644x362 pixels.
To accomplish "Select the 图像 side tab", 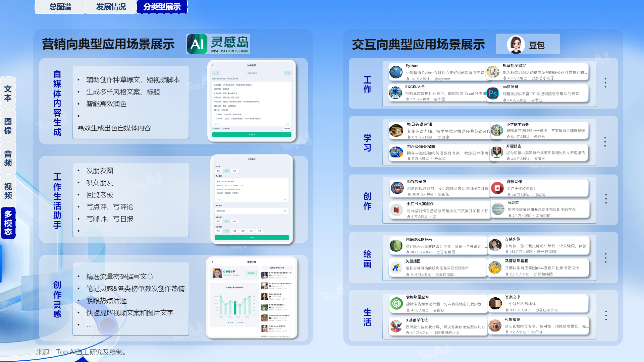I will click(8, 126).
